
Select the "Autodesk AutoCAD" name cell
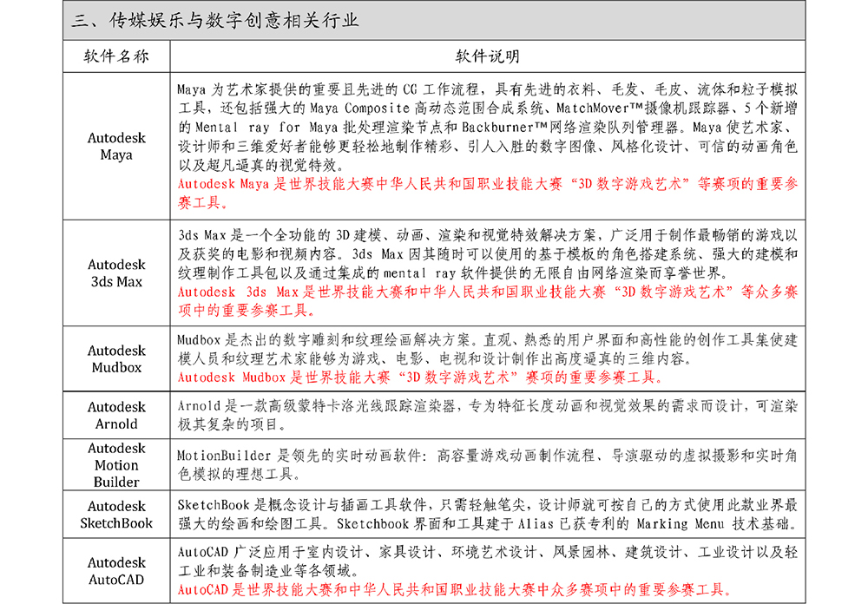(x=116, y=571)
